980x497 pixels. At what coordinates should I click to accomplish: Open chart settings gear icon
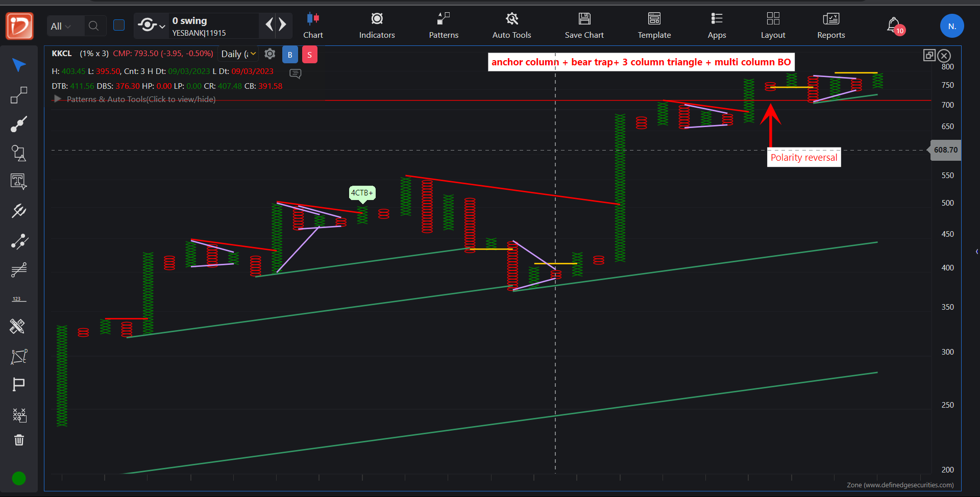click(270, 54)
